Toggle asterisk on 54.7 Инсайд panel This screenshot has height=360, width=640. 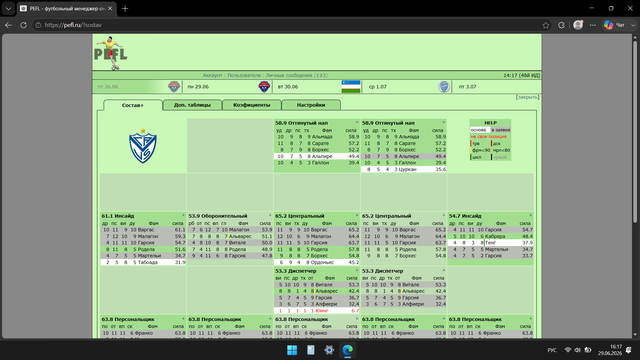[x=530, y=216]
